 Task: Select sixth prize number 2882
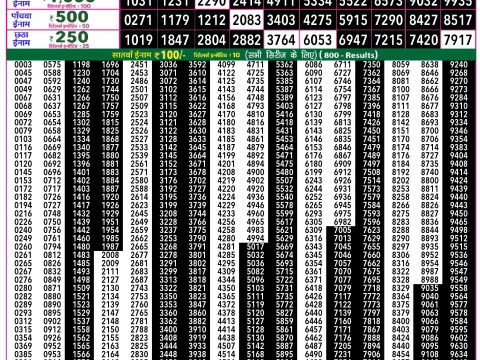(x=247, y=40)
